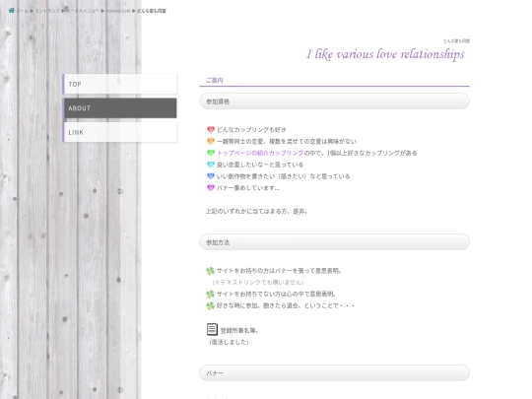Click the home icon in breadcrumb
The image size is (532, 399).
point(11,11)
